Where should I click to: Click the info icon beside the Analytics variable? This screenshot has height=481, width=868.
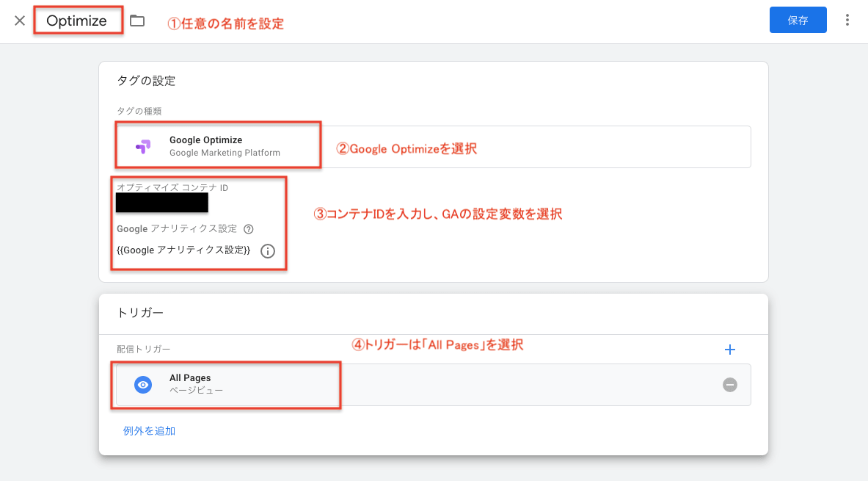[267, 251]
